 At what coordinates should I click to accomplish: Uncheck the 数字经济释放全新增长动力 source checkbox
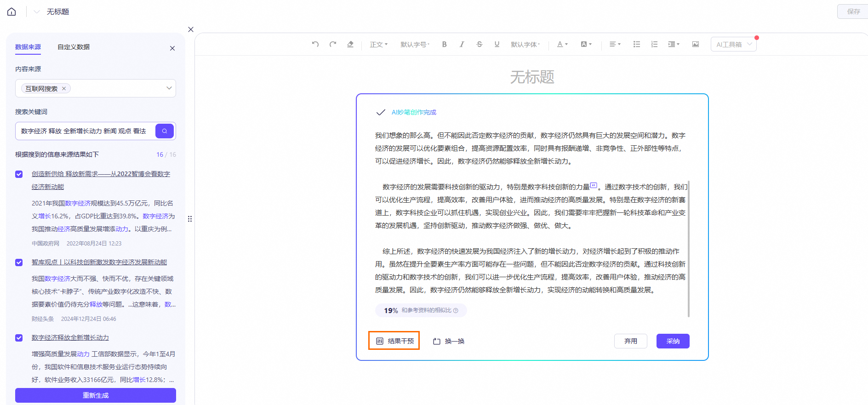click(19, 338)
